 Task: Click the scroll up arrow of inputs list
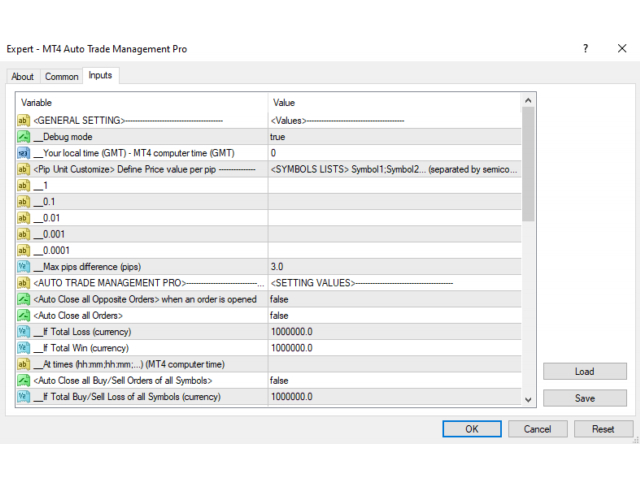(528, 100)
